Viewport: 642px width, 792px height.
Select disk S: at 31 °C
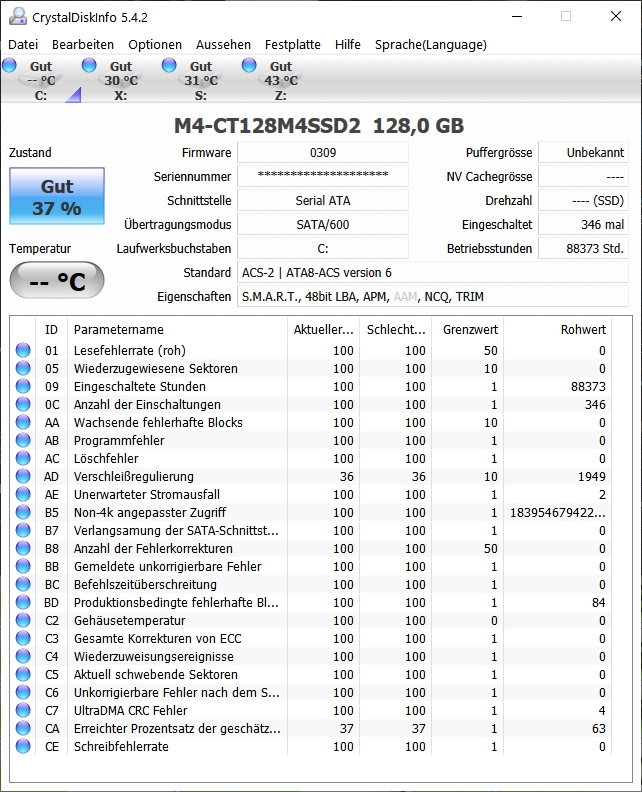tap(201, 80)
